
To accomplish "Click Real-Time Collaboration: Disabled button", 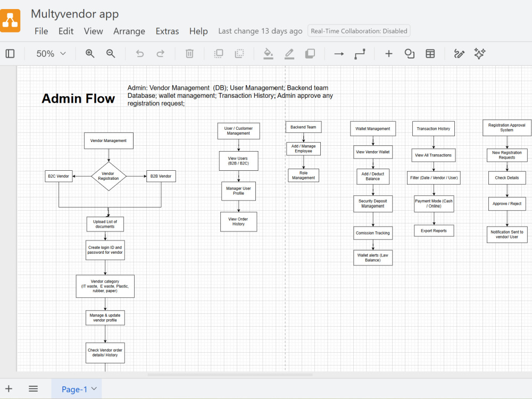I will click(x=359, y=31).
